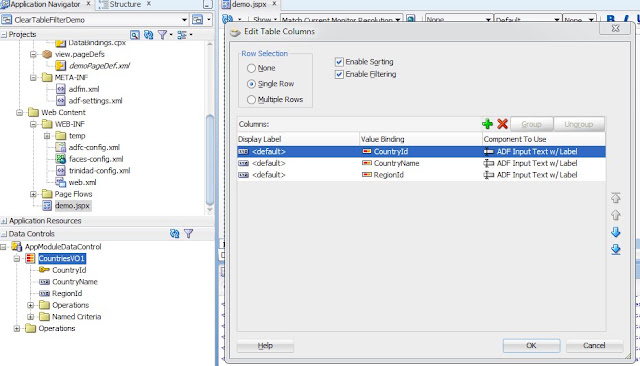Toggle Enable Filtering checkbox
640x366 pixels.
(339, 74)
